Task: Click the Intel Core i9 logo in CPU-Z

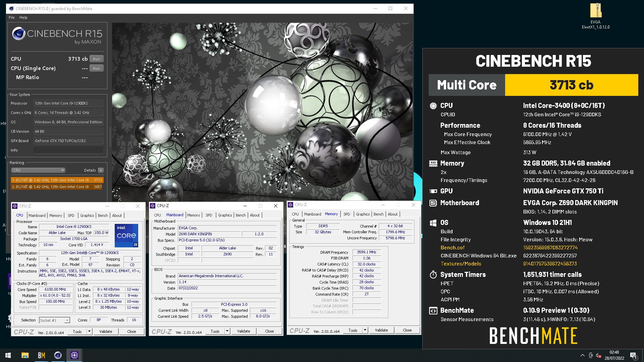Action: click(x=126, y=235)
